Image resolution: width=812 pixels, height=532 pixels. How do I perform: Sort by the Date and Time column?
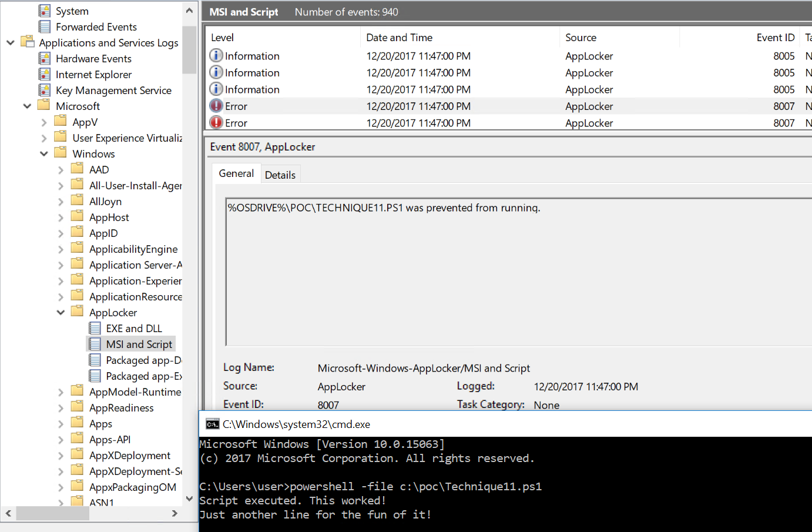pos(400,37)
